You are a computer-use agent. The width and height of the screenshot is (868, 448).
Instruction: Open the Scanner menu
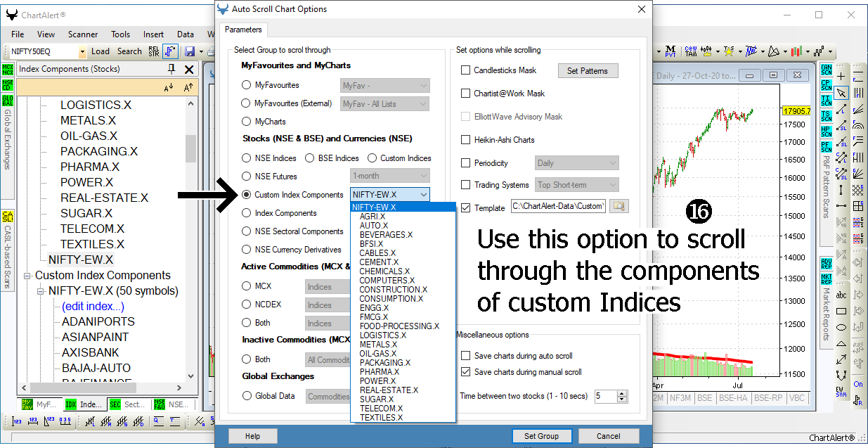[83, 34]
